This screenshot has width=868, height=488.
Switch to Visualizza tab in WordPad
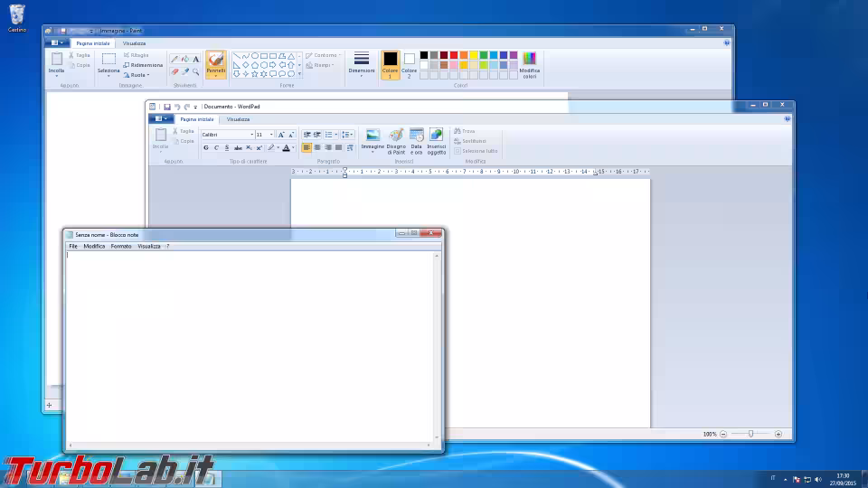pyautogui.click(x=238, y=119)
